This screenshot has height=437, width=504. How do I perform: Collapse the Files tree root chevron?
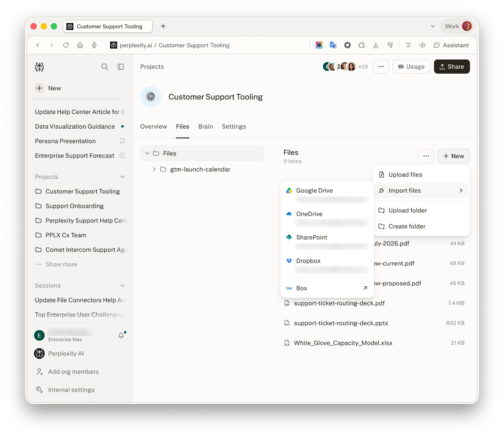point(147,153)
